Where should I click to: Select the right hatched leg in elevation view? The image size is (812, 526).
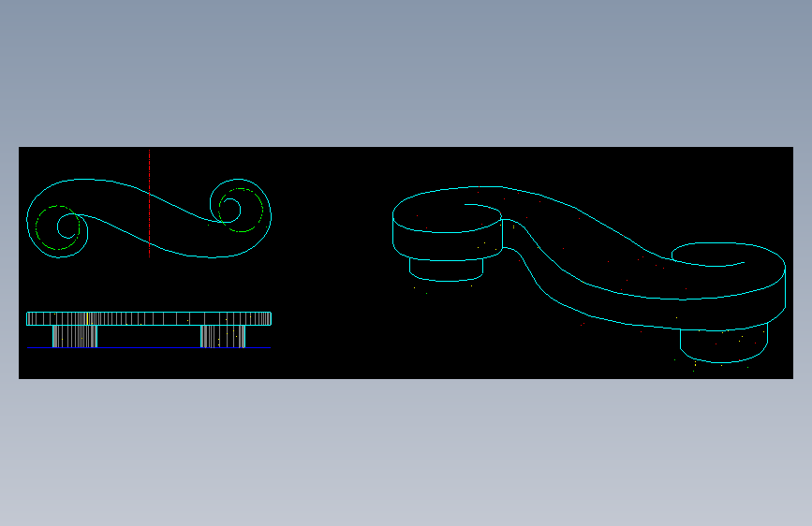(223, 337)
